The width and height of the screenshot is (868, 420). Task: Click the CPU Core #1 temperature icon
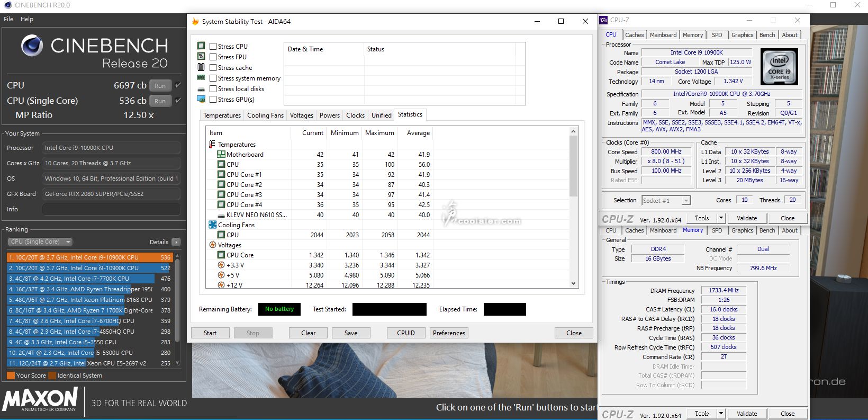(x=221, y=175)
